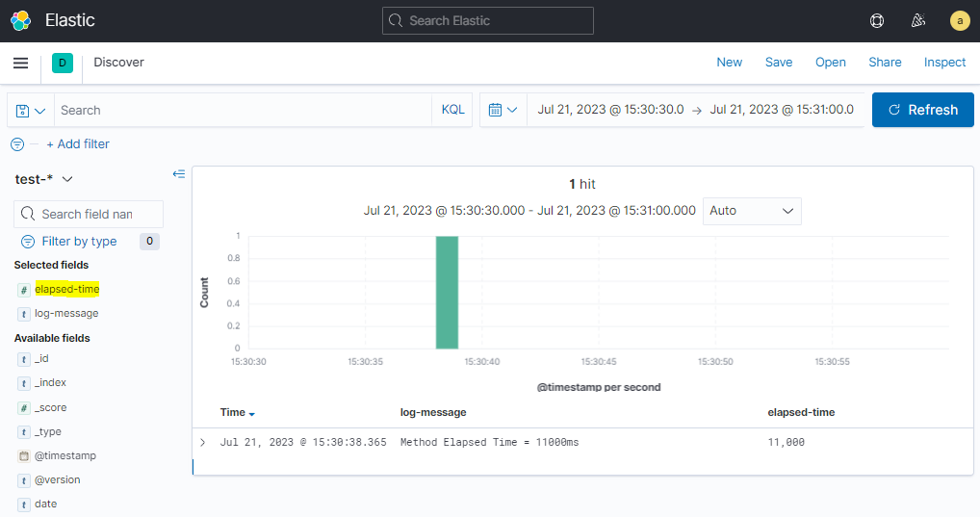Click type icon beside _index field

pos(24,383)
